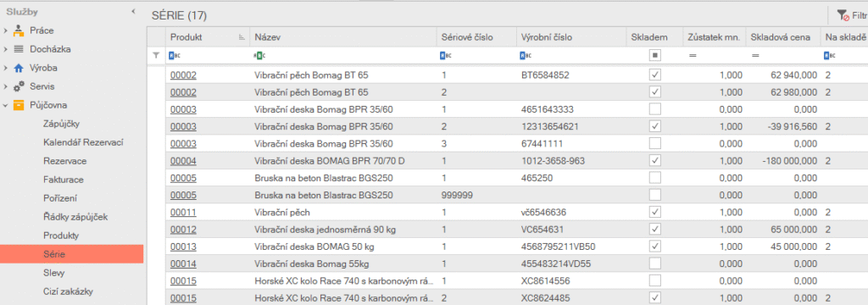Collapse the Půjčovna tree node

[x=6, y=105]
